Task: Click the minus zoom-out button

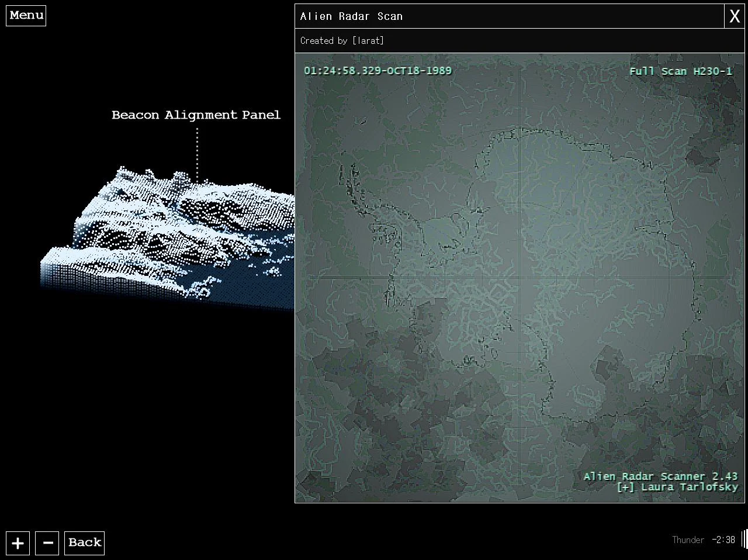Action: pos(47,543)
